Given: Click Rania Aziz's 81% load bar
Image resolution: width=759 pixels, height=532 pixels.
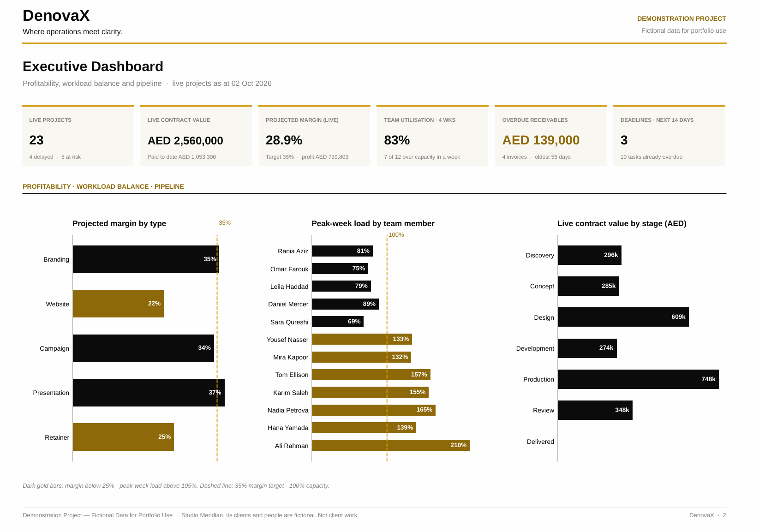Looking at the screenshot, I should click(342, 251).
